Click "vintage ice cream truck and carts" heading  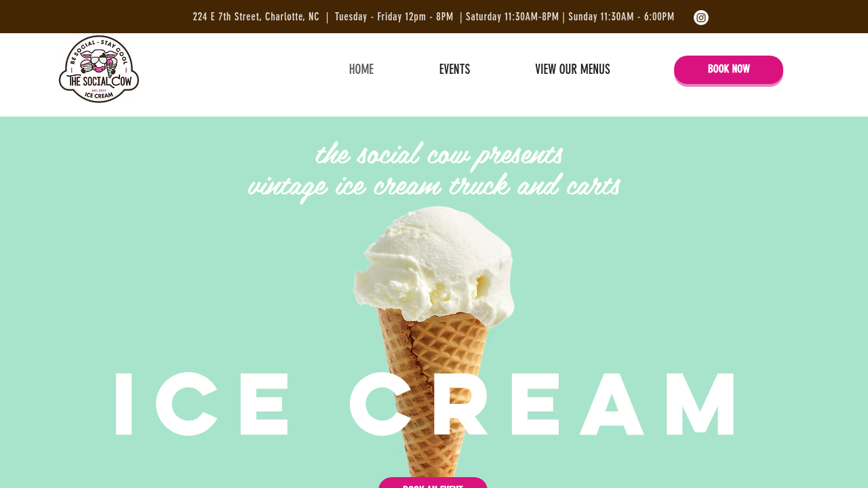click(x=434, y=186)
